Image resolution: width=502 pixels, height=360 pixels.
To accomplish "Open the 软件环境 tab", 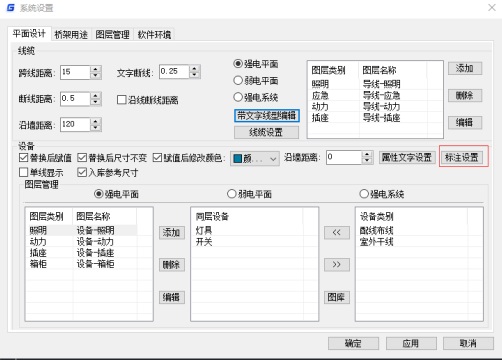I will pyautogui.click(x=154, y=35).
